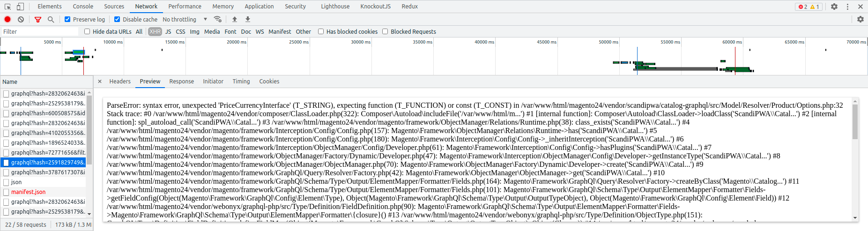Switch to the Elements tab

pyautogui.click(x=50, y=7)
